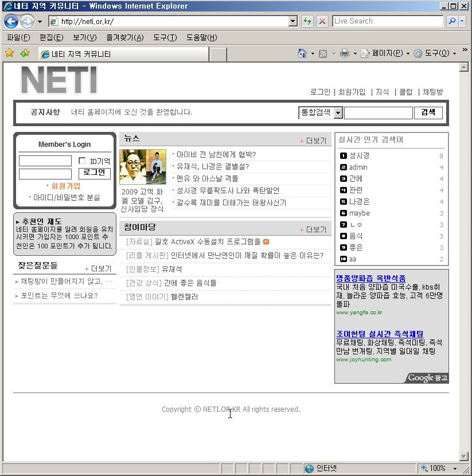The height and width of the screenshot is (476, 472).
Task: Open the 즐겨찾기(A) menu
Action: tap(125, 38)
